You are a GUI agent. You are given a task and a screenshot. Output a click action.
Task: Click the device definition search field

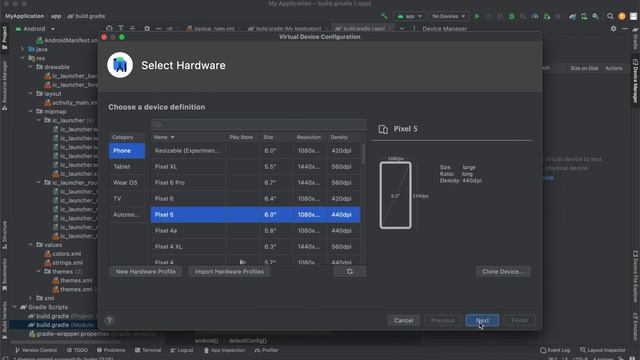coord(258,124)
